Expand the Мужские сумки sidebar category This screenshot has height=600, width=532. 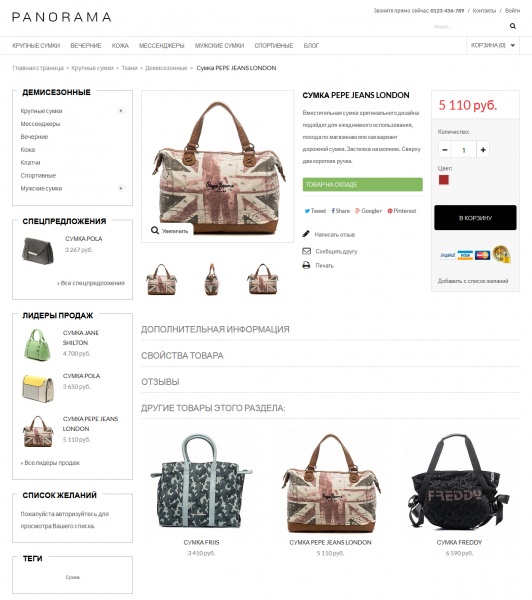[x=121, y=188]
